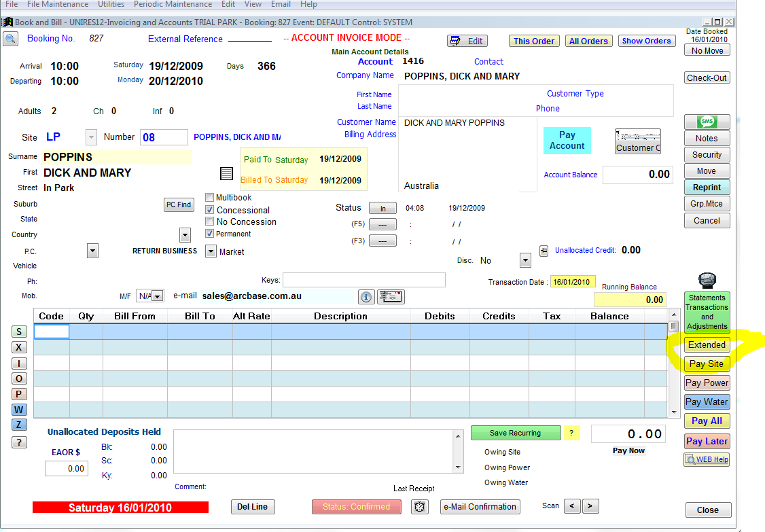Click the small icon left of Unallocated Credit
The height and width of the screenshot is (532, 765).
click(x=544, y=251)
